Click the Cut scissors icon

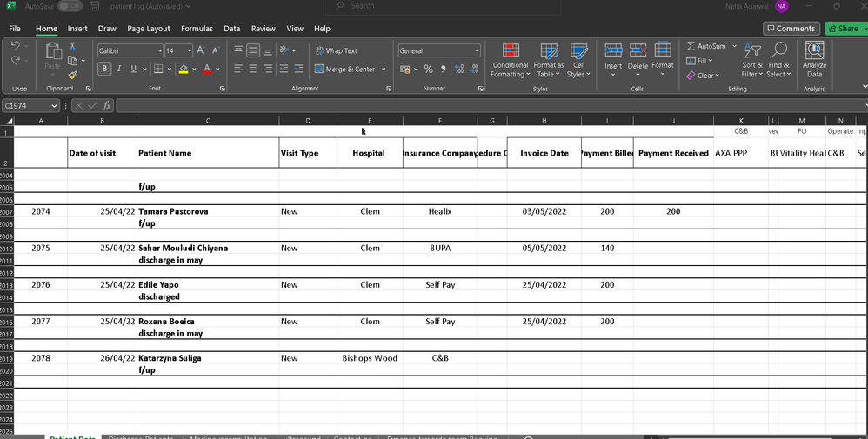pos(73,46)
